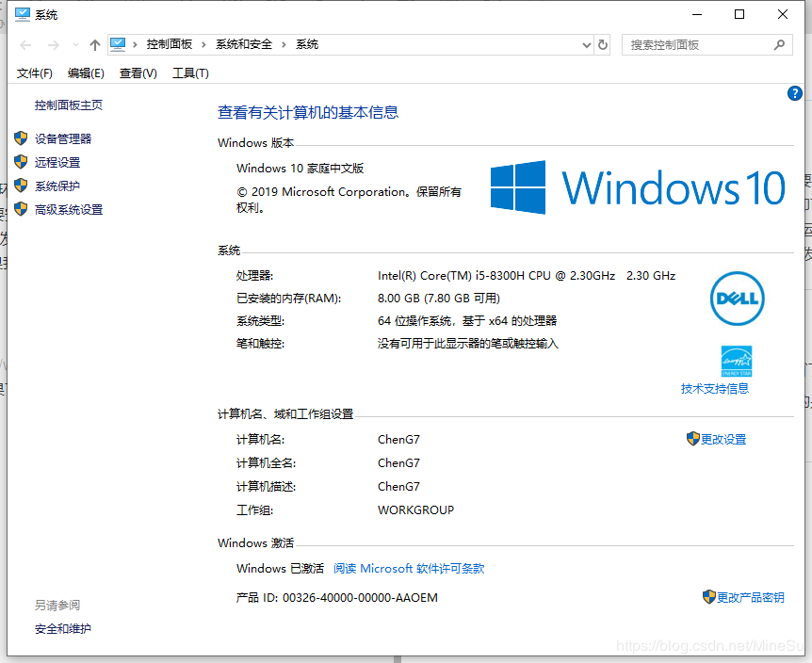Open the 工具(T) menu
Viewport: 812px width, 663px height.
(190, 73)
